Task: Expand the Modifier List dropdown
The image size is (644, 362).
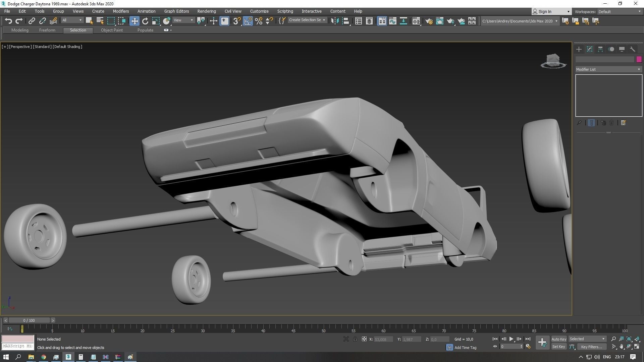Action: (608, 69)
